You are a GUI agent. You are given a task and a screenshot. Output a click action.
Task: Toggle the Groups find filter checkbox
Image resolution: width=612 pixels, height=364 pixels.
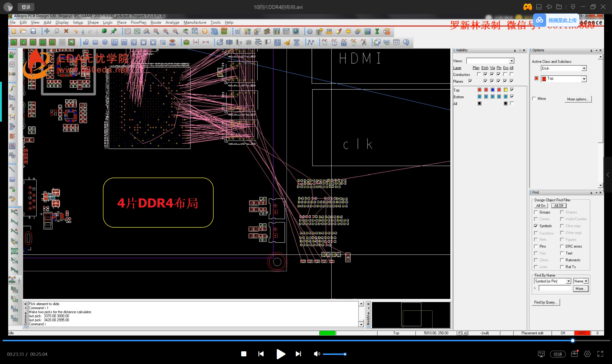[x=536, y=212]
